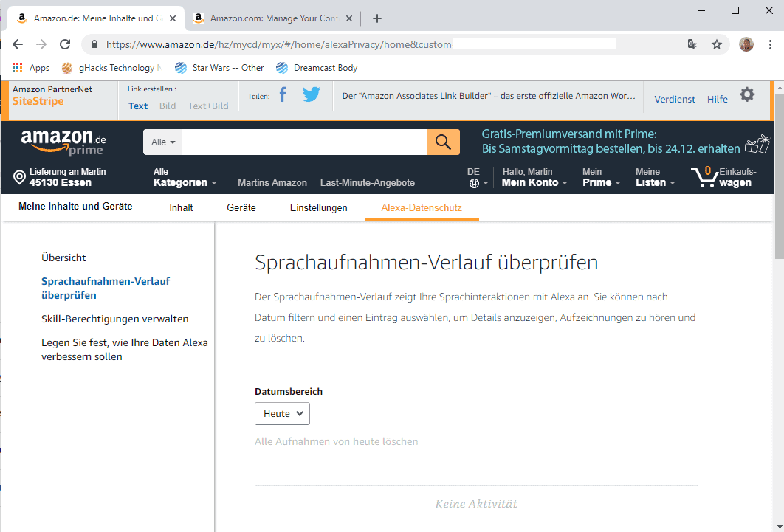Share via the Twitter bird icon
The height and width of the screenshot is (532, 784).
(311, 94)
